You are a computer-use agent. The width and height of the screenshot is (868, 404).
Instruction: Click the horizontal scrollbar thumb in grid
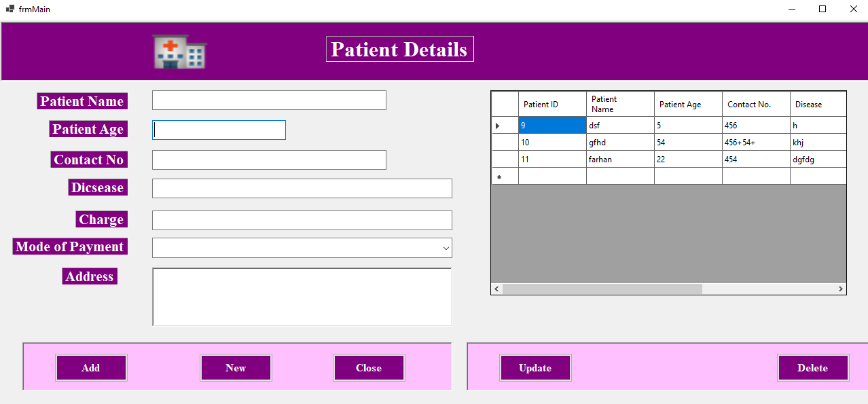click(x=602, y=289)
